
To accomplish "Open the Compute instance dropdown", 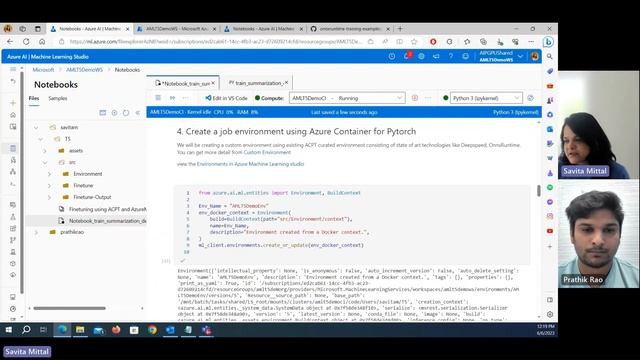I will pyautogui.click(x=347, y=98).
